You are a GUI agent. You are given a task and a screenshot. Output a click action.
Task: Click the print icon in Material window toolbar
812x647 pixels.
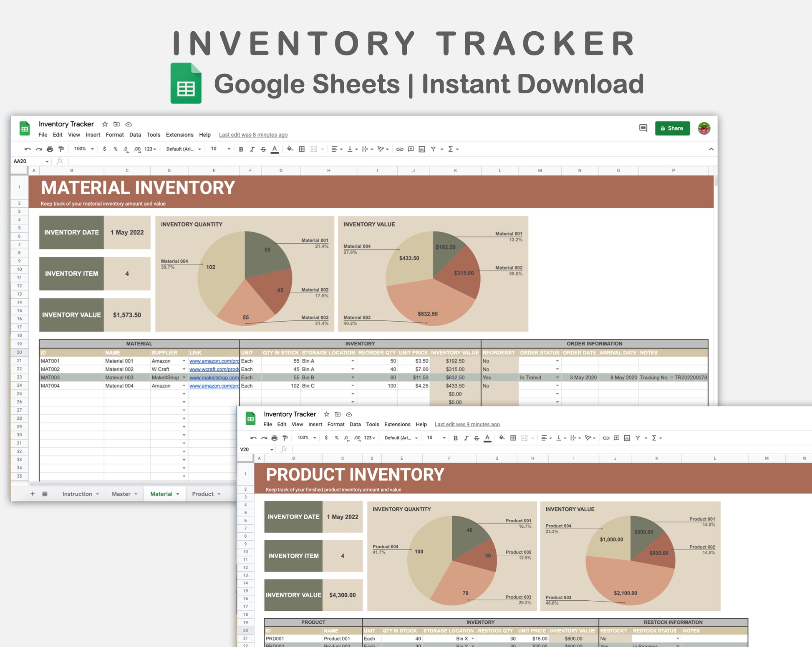coord(50,149)
